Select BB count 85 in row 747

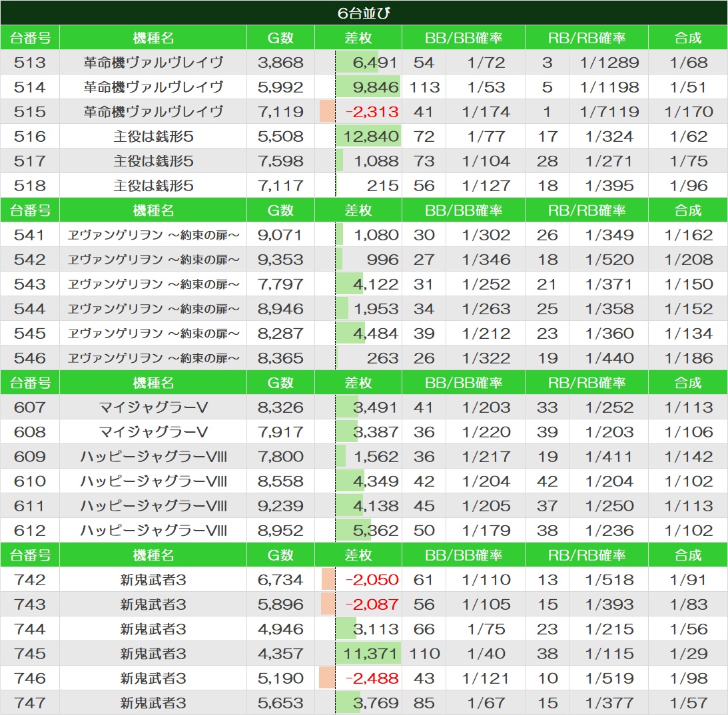click(x=424, y=702)
